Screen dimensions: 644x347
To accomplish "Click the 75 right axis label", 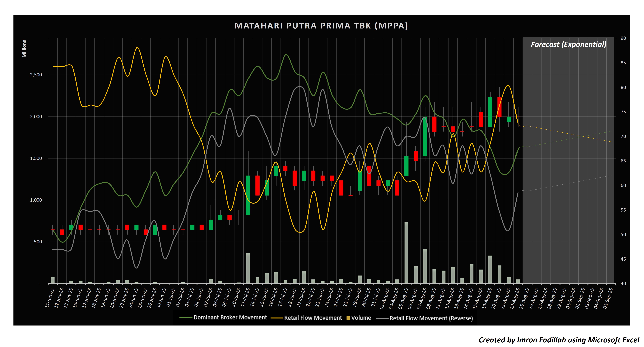I will (623, 112).
